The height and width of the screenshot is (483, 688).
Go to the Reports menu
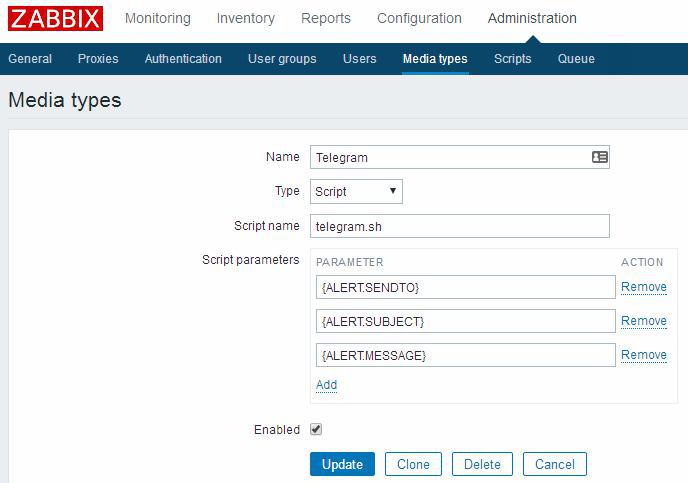tap(326, 18)
